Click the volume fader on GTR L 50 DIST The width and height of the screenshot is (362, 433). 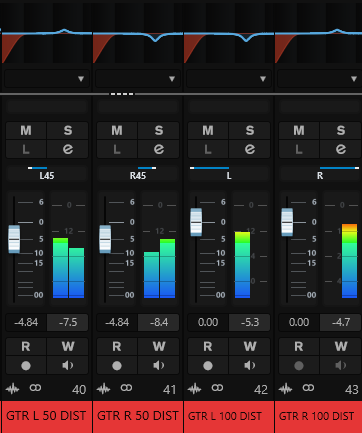coord(14,239)
